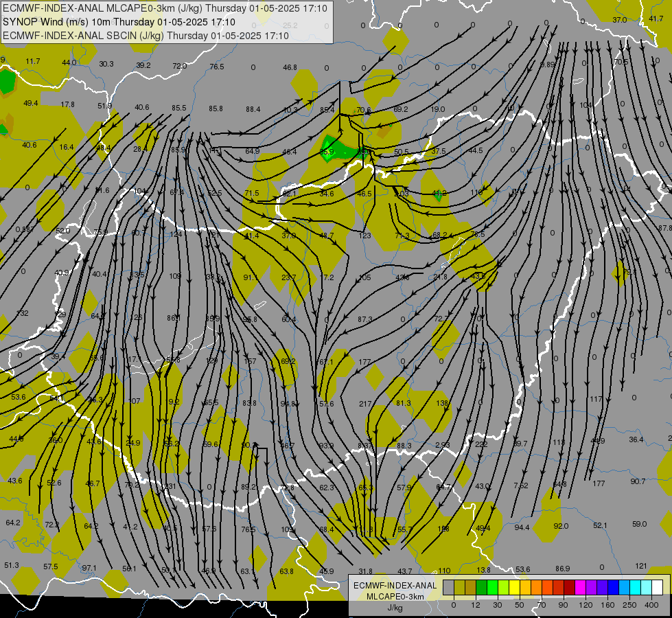Click the legend scale value '12'

click(x=476, y=605)
